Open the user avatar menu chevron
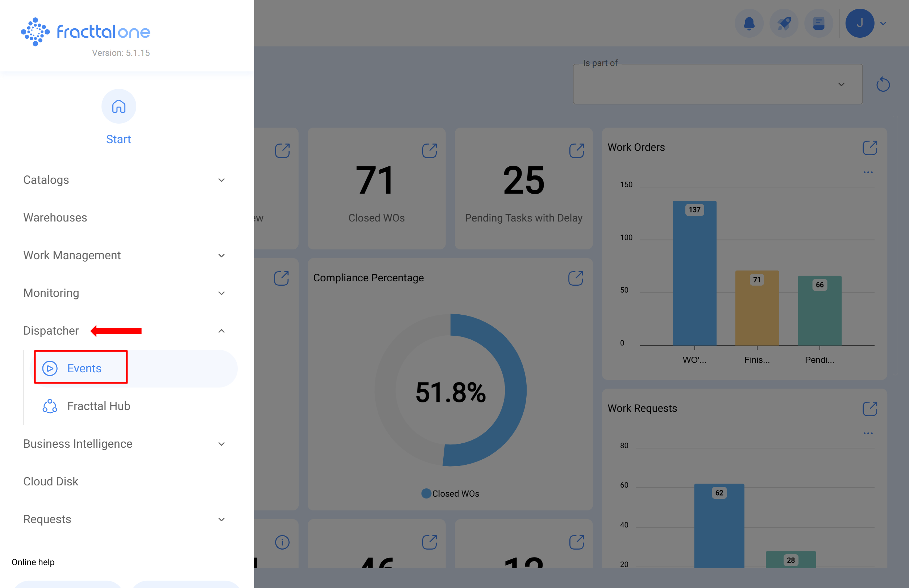Screen dimensions: 909x588 click(x=884, y=23)
